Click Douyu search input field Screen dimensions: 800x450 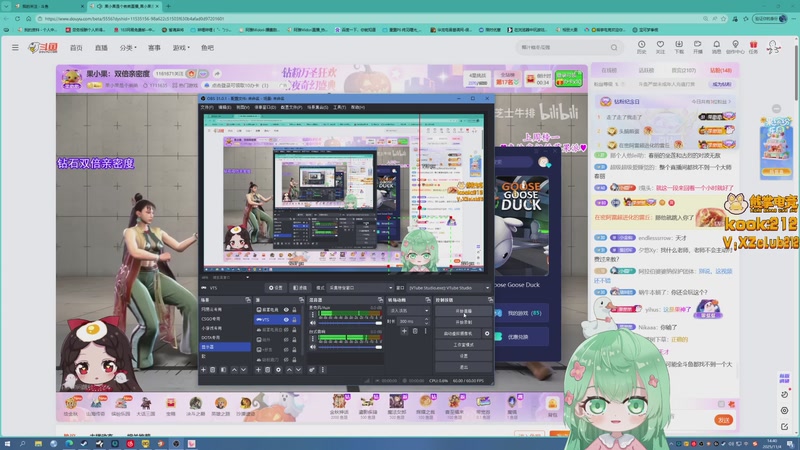point(562,47)
